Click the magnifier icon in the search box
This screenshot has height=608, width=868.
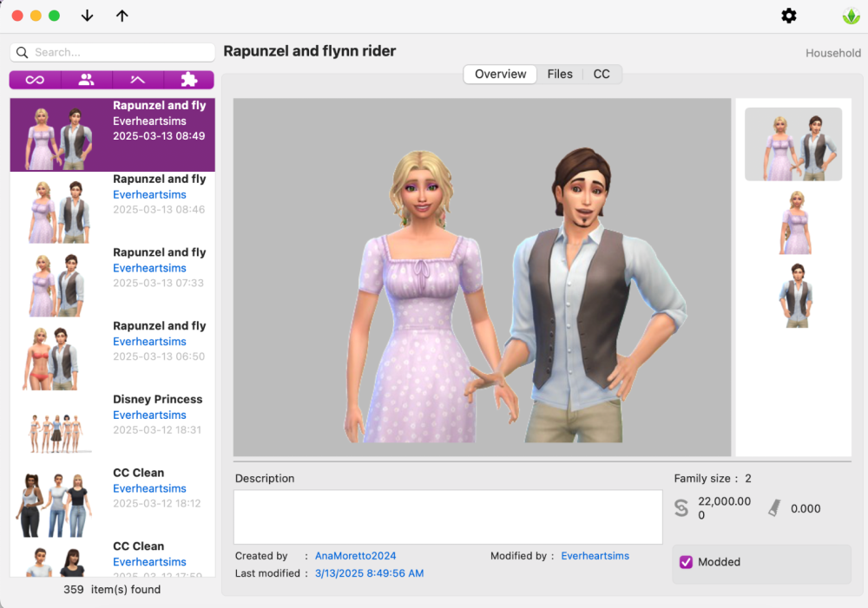click(x=23, y=52)
